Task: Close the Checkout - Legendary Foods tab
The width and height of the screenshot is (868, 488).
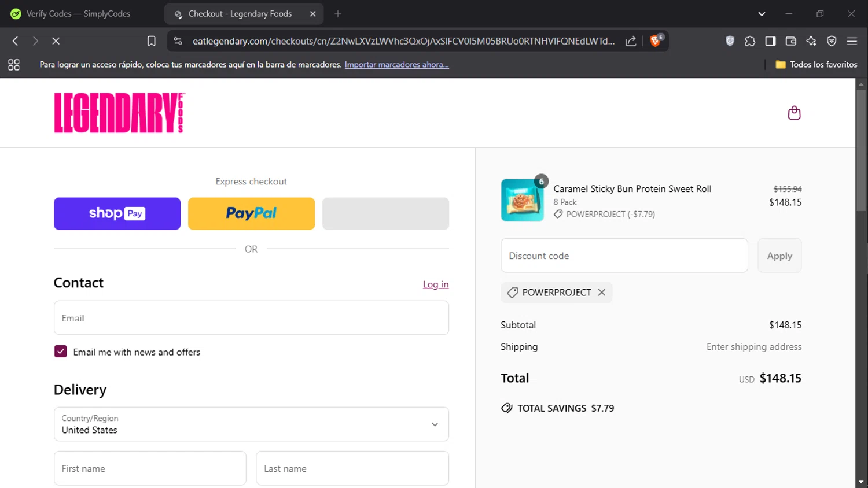Action: tap(313, 14)
